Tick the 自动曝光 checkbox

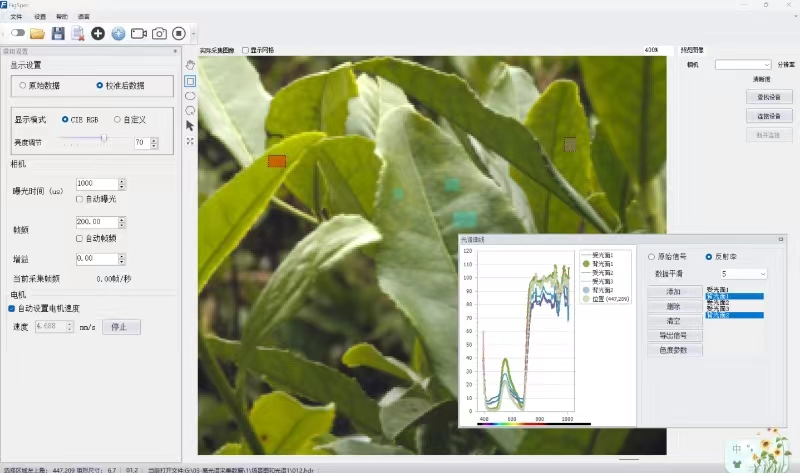tap(80, 199)
